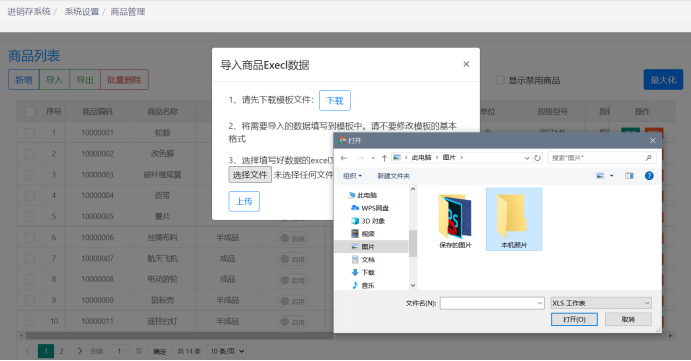Click the search magnifier in file dialog

tap(649, 158)
